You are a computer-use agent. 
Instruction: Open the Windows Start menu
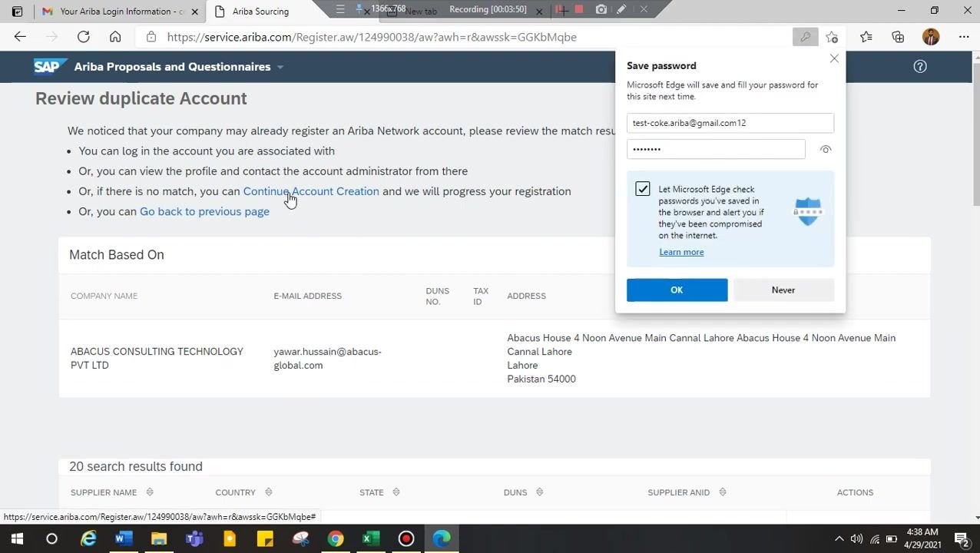[x=17, y=538]
